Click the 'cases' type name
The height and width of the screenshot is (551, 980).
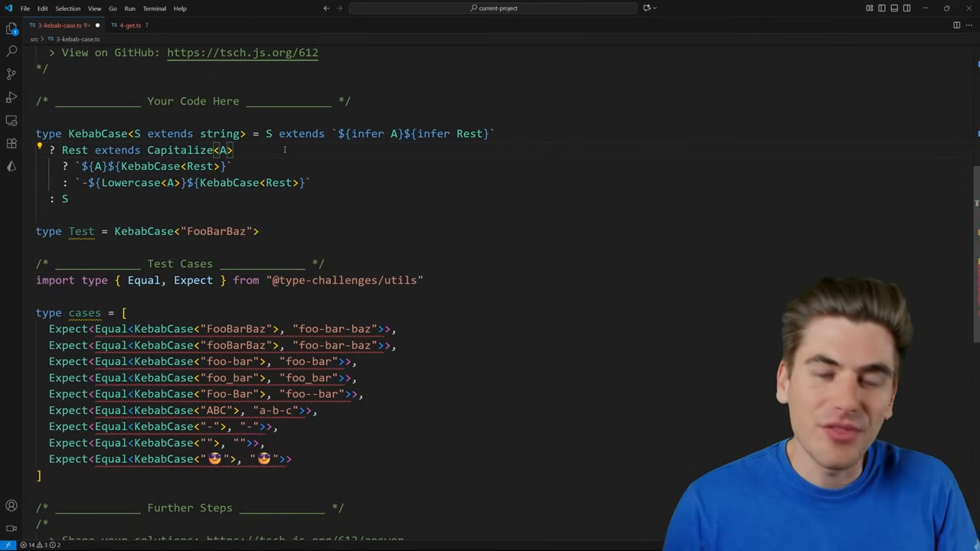point(84,312)
